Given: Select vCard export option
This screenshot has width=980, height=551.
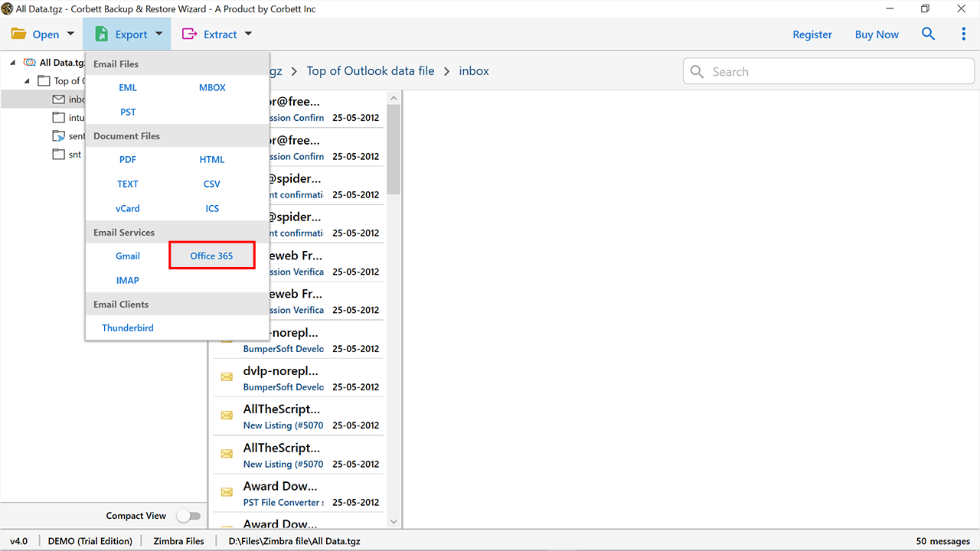Looking at the screenshot, I should click(x=128, y=208).
